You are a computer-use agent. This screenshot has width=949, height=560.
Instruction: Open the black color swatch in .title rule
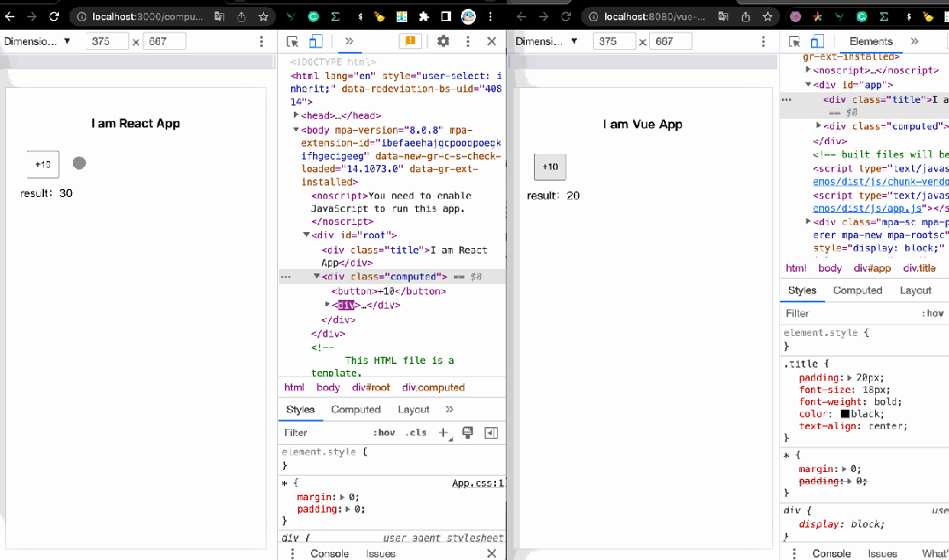(x=845, y=414)
